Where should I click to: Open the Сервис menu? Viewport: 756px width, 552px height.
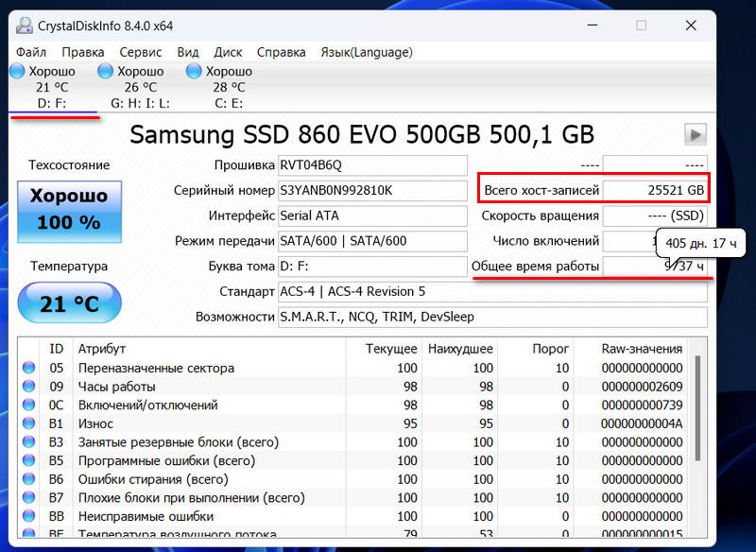pyautogui.click(x=141, y=52)
